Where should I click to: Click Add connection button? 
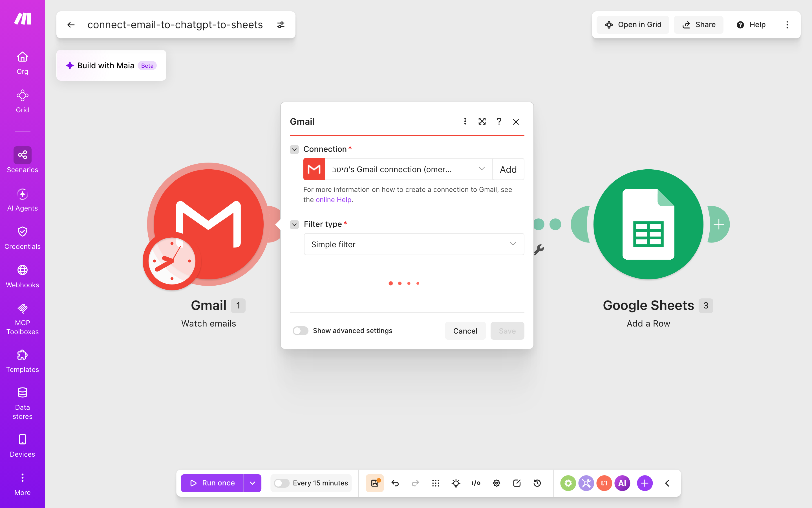[x=508, y=169]
